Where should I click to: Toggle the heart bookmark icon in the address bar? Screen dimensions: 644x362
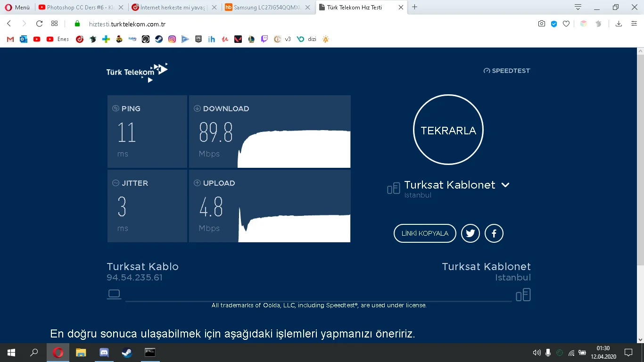(566, 23)
